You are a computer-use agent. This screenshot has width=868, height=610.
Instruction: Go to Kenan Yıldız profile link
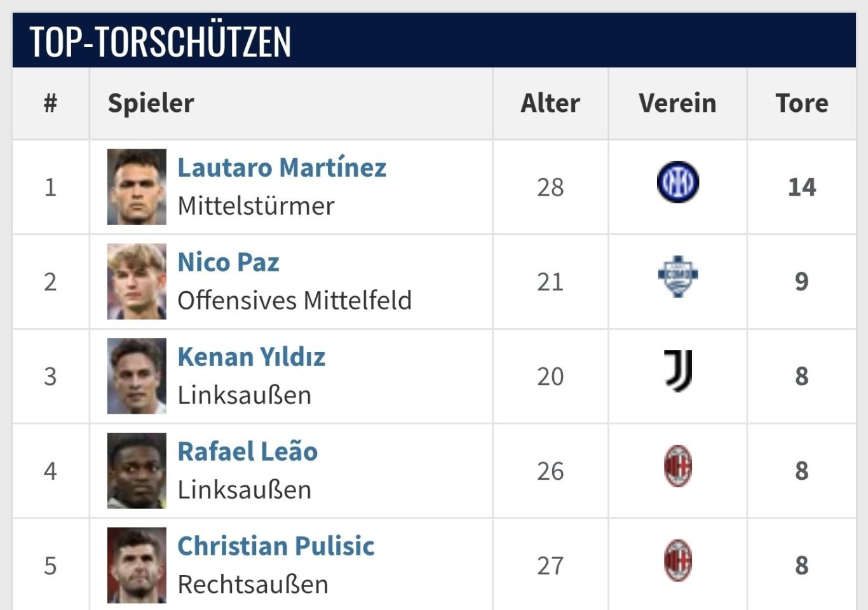pyautogui.click(x=251, y=357)
